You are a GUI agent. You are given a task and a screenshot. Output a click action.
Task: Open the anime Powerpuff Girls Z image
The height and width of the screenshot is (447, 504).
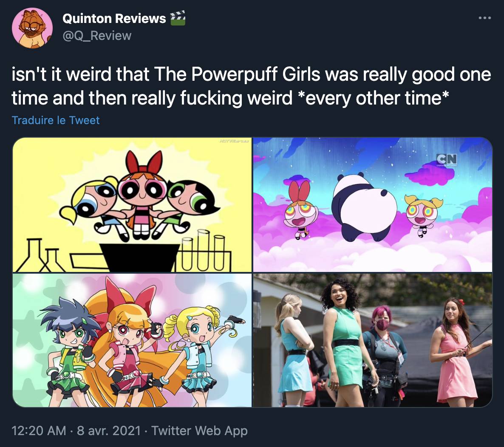coord(132,340)
